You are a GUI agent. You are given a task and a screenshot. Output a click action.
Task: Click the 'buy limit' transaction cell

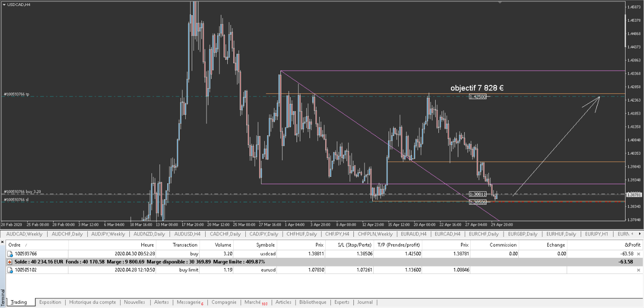[x=188, y=270]
